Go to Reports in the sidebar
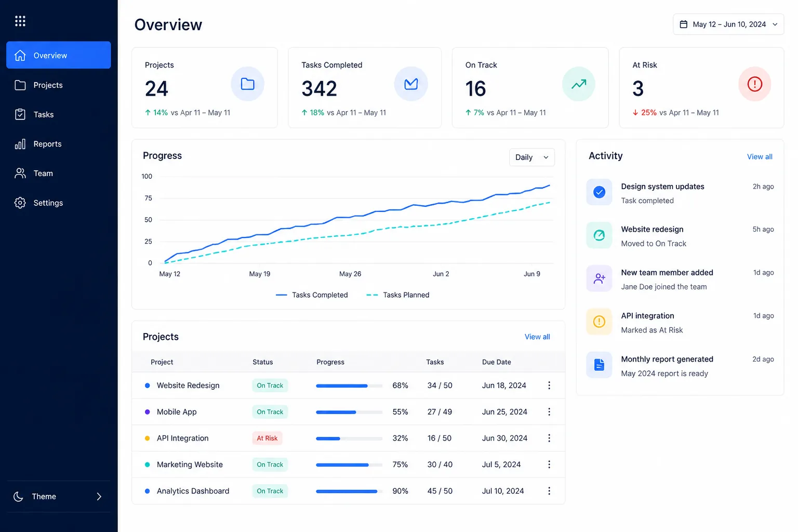This screenshot has width=798, height=532. (x=59, y=144)
